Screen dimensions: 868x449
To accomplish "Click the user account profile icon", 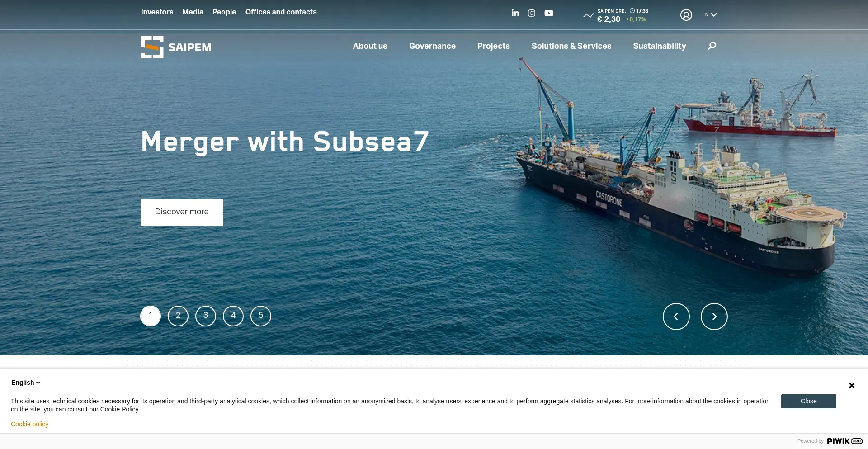I will (686, 15).
